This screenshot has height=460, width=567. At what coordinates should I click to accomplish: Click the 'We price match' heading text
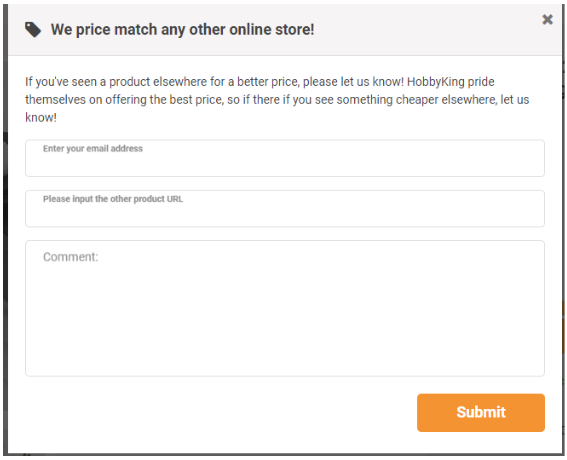click(x=182, y=30)
